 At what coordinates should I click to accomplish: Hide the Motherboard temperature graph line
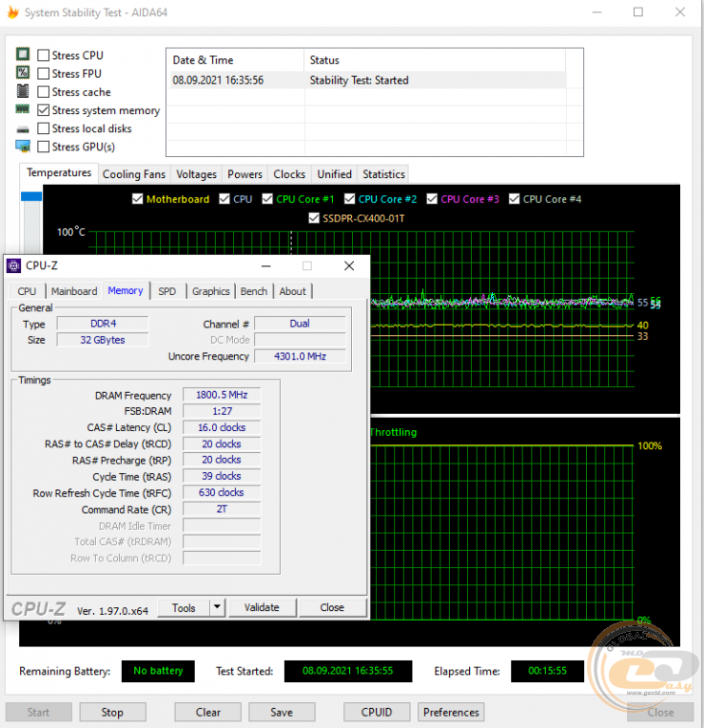(x=137, y=199)
